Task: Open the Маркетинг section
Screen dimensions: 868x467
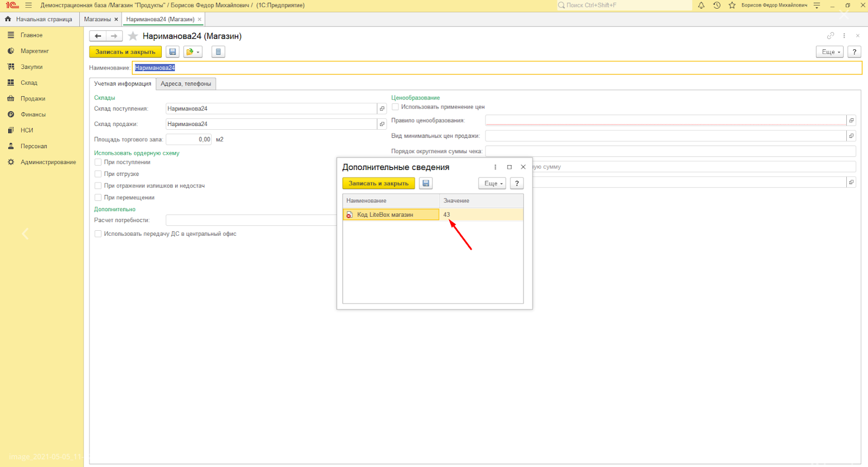Action: (35, 51)
